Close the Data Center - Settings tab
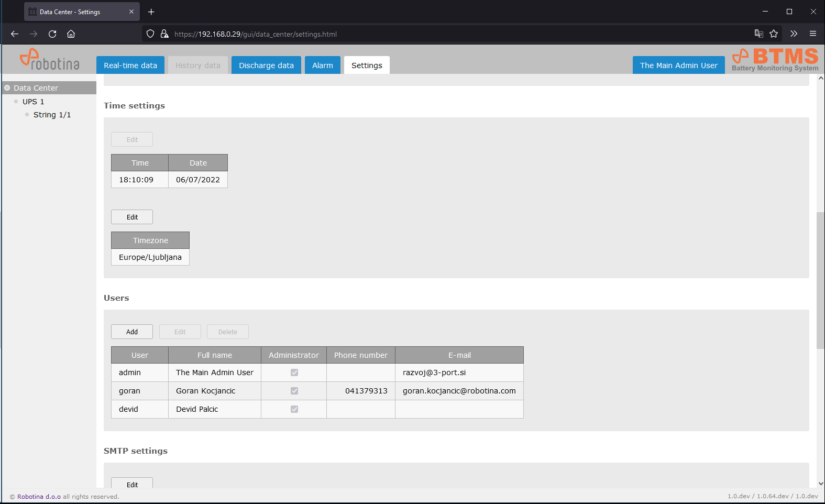This screenshot has width=825, height=504. [131, 12]
